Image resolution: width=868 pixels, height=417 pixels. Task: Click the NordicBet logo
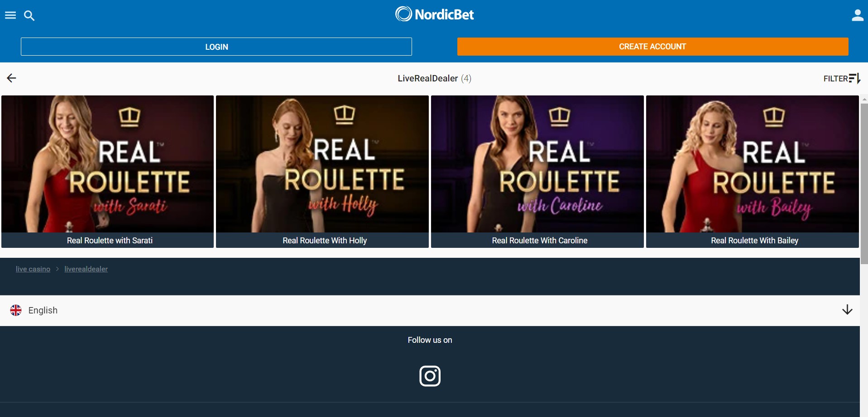pyautogui.click(x=434, y=14)
